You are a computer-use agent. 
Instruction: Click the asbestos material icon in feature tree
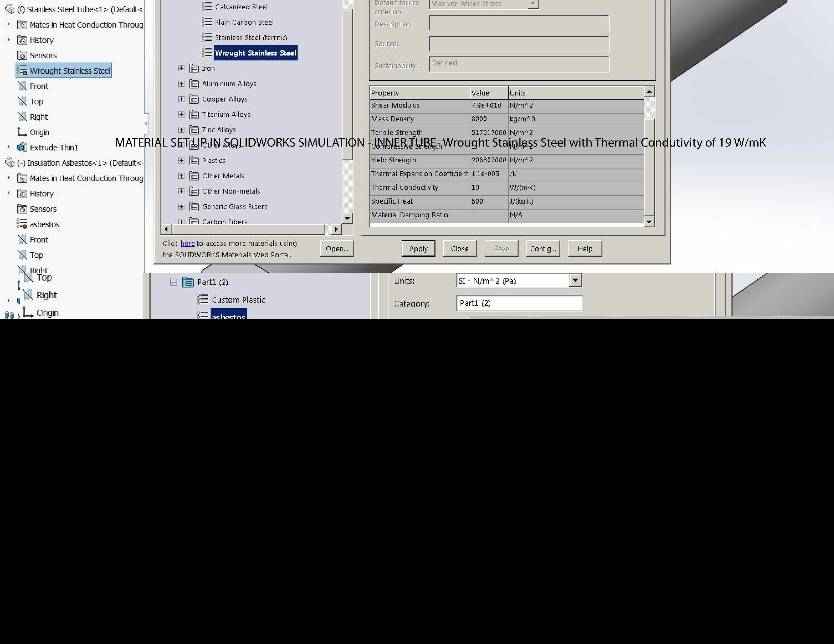tap(22, 224)
